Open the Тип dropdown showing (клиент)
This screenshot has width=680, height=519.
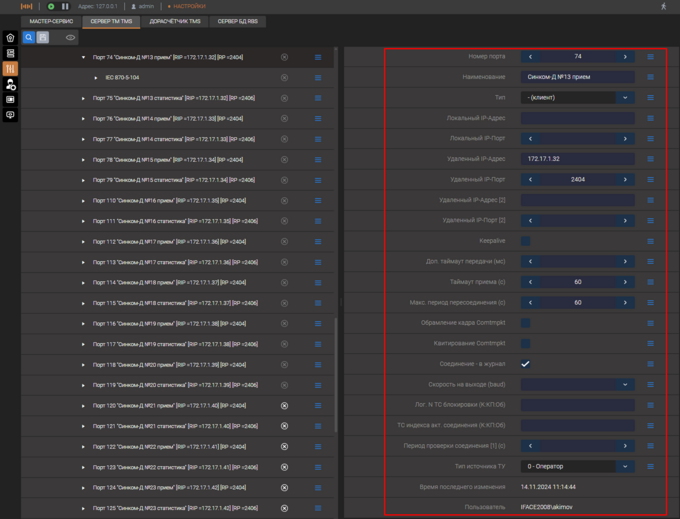coord(625,98)
